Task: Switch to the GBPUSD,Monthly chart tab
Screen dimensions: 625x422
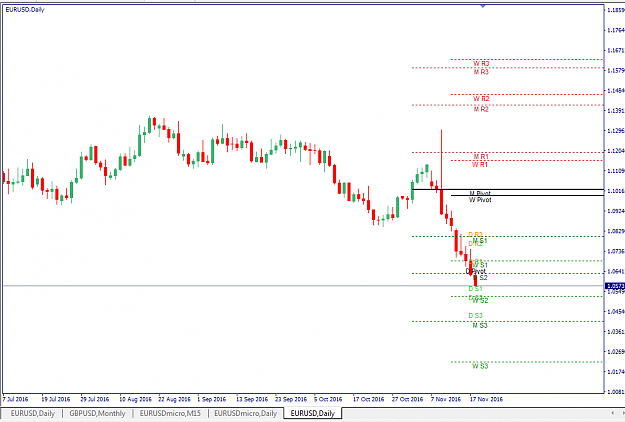Action: tap(97, 414)
